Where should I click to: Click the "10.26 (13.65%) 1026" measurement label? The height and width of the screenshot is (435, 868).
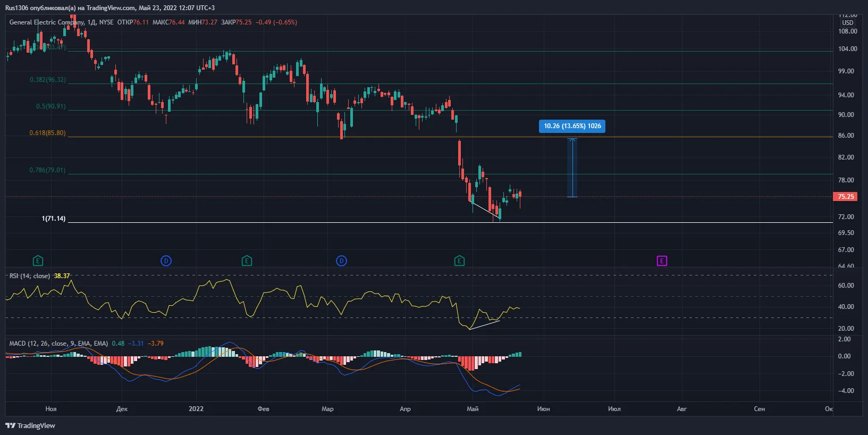(572, 126)
